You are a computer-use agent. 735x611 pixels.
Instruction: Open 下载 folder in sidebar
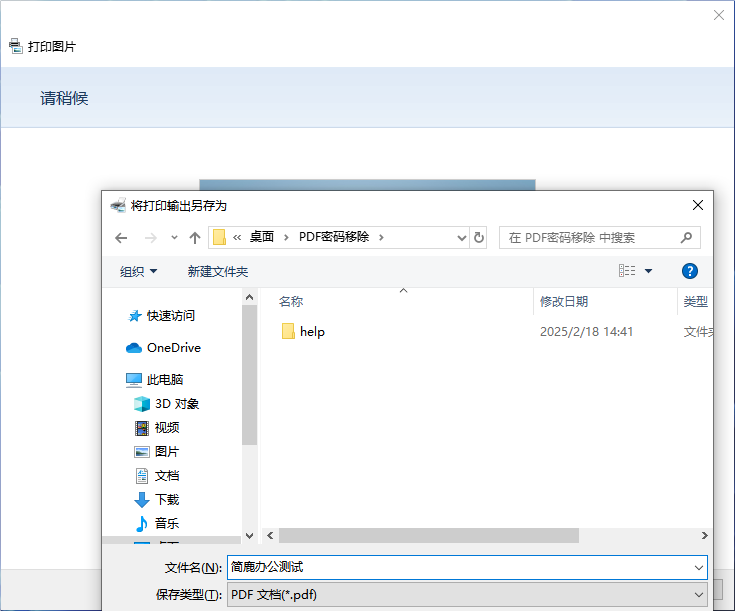[167, 499]
